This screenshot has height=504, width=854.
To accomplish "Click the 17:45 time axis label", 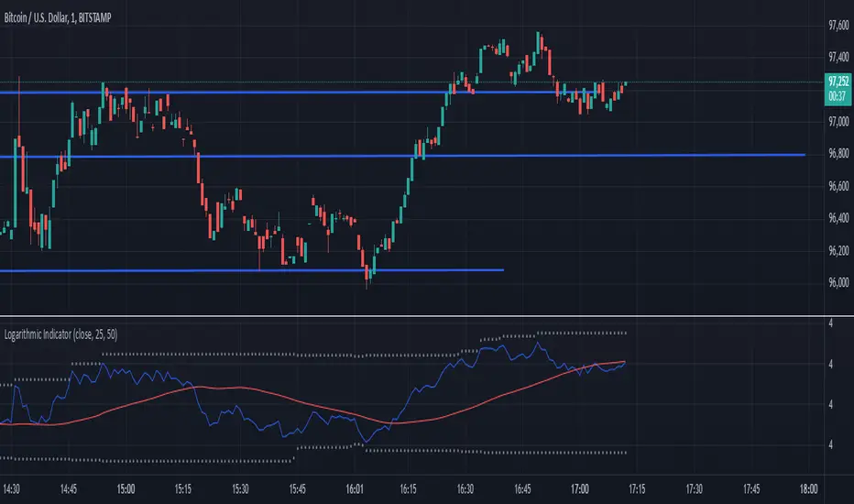I will (751, 488).
